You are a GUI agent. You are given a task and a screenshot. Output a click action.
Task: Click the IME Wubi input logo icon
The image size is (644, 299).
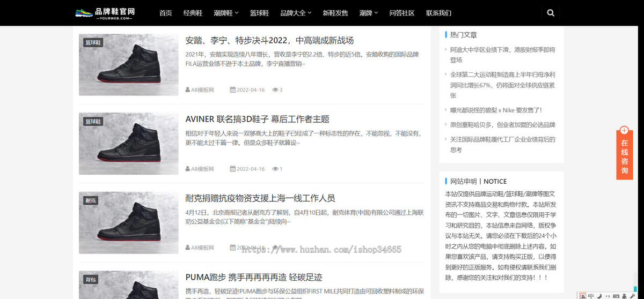click(x=583, y=295)
